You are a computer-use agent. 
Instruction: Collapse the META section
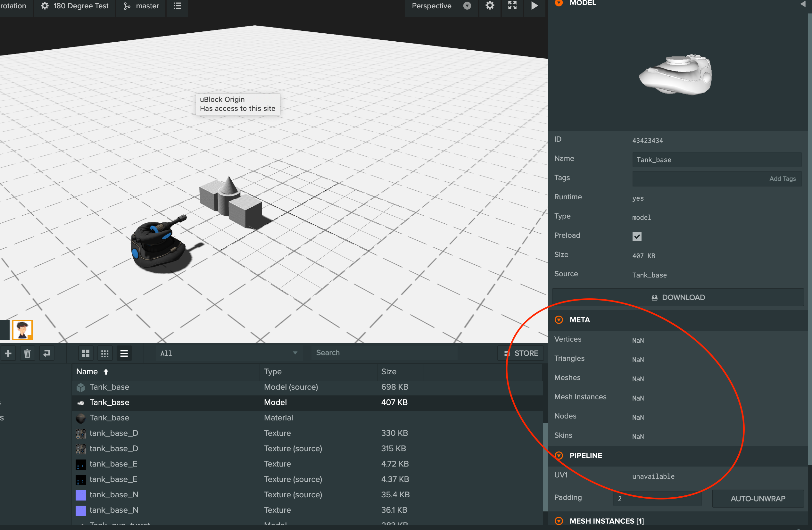click(559, 320)
